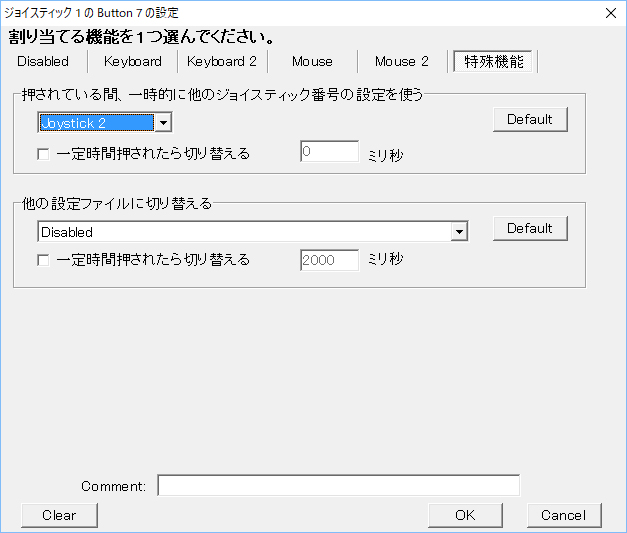Open the Joystick 2 dropdown arrow
The height and width of the screenshot is (533, 627).
pos(163,123)
